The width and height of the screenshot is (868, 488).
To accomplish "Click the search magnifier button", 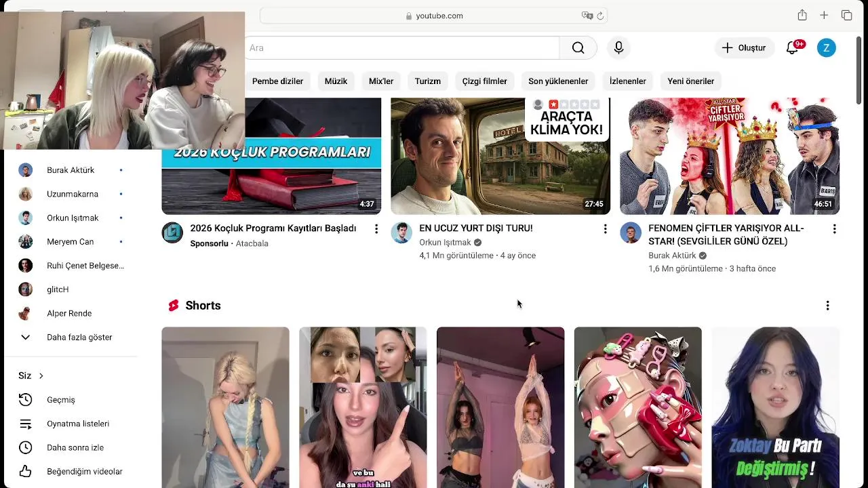I will [x=578, y=47].
